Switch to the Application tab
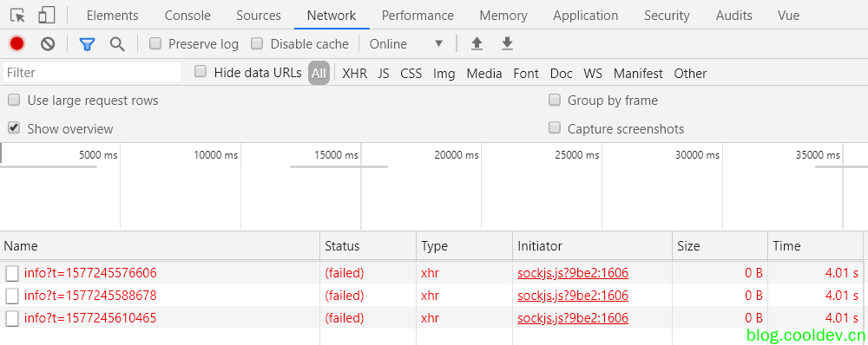The image size is (868, 345). pos(586,16)
